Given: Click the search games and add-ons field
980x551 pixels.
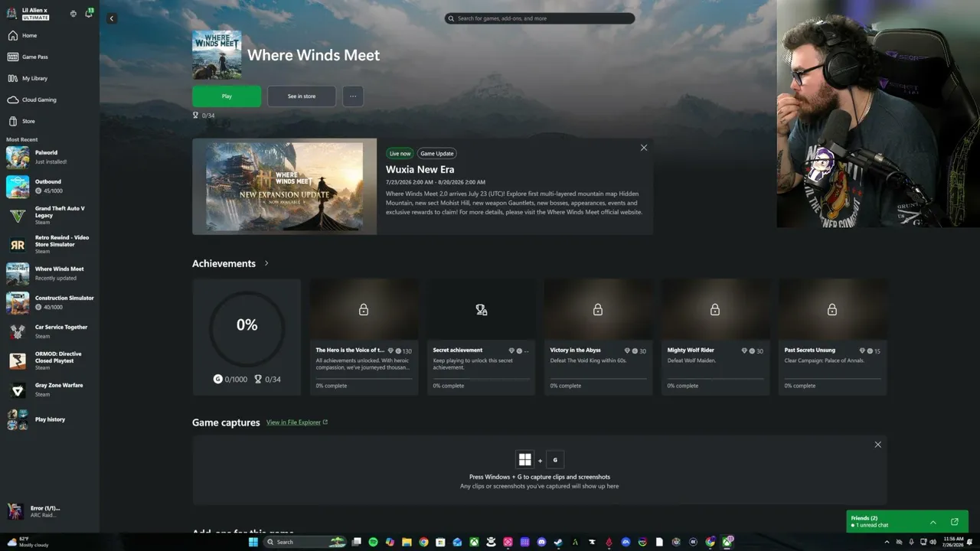Looking at the screenshot, I should click(540, 18).
